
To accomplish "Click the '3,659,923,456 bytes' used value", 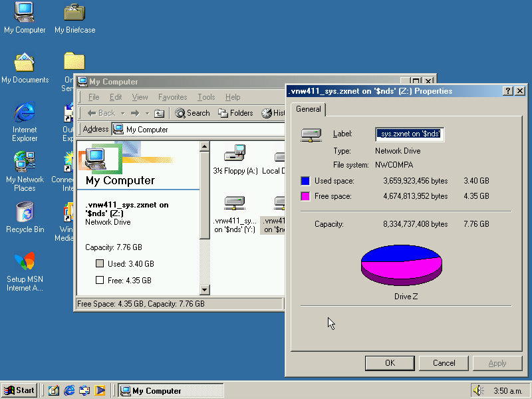I will pos(415,181).
